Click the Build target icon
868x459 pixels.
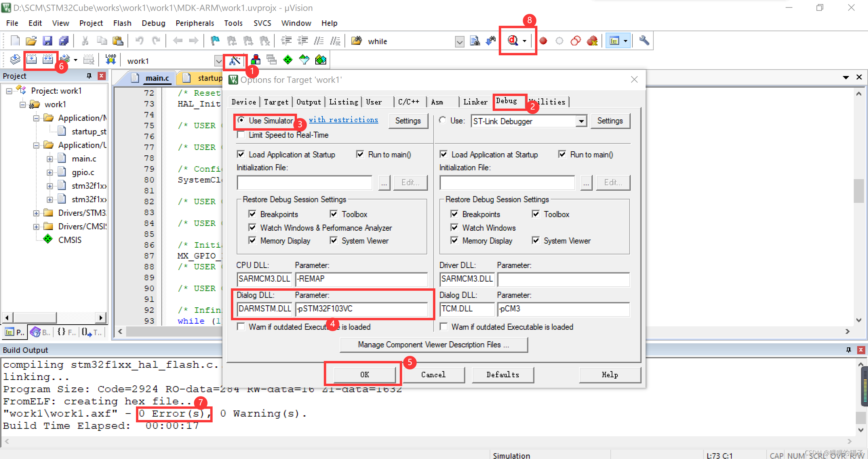32,60
